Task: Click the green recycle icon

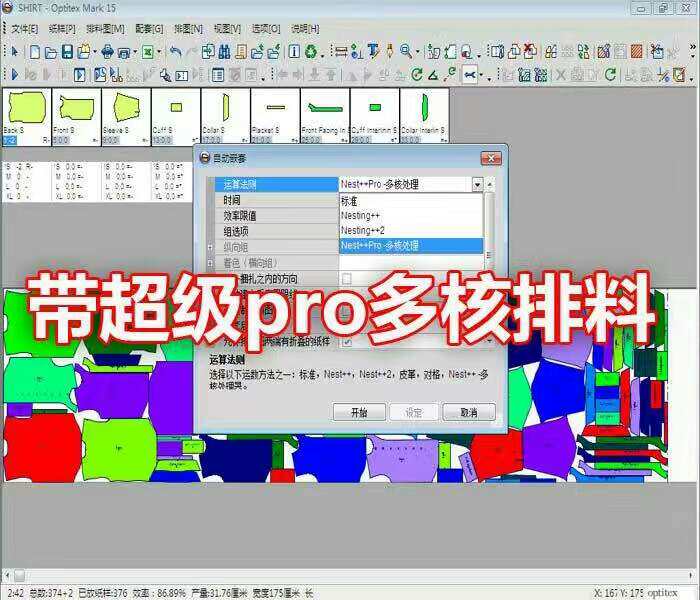Action: pyautogui.click(x=311, y=52)
